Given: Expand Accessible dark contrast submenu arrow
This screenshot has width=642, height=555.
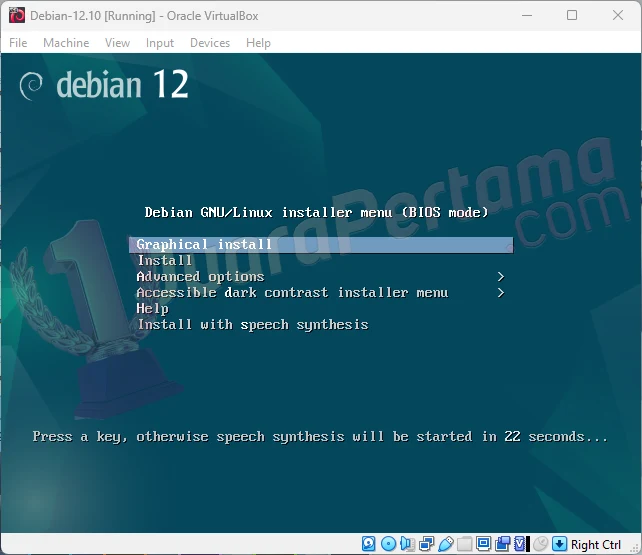Looking at the screenshot, I should (x=500, y=293).
